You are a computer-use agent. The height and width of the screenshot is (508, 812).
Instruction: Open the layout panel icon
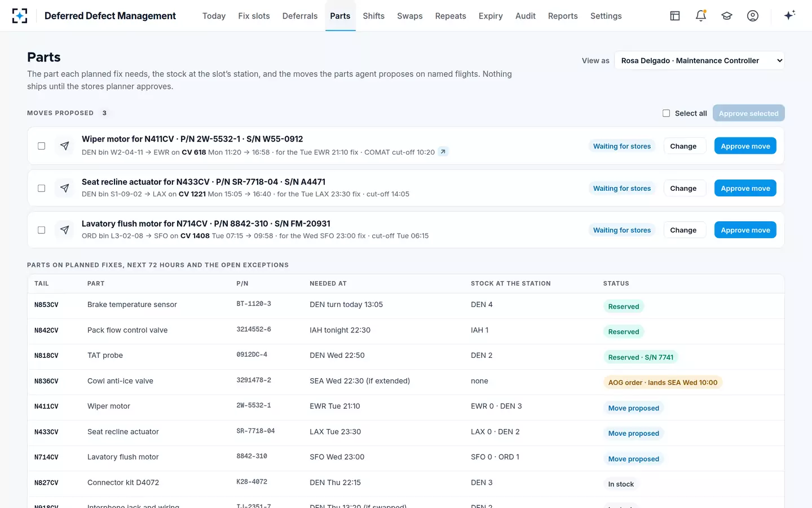tap(675, 16)
